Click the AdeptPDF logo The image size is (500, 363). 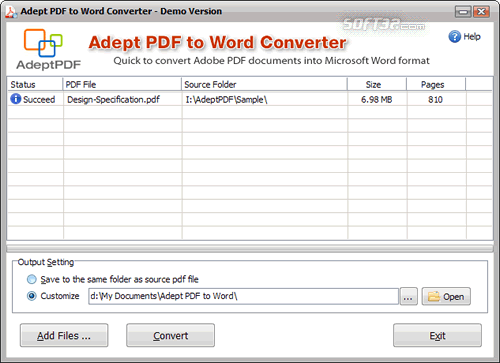pyautogui.click(x=48, y=49)
